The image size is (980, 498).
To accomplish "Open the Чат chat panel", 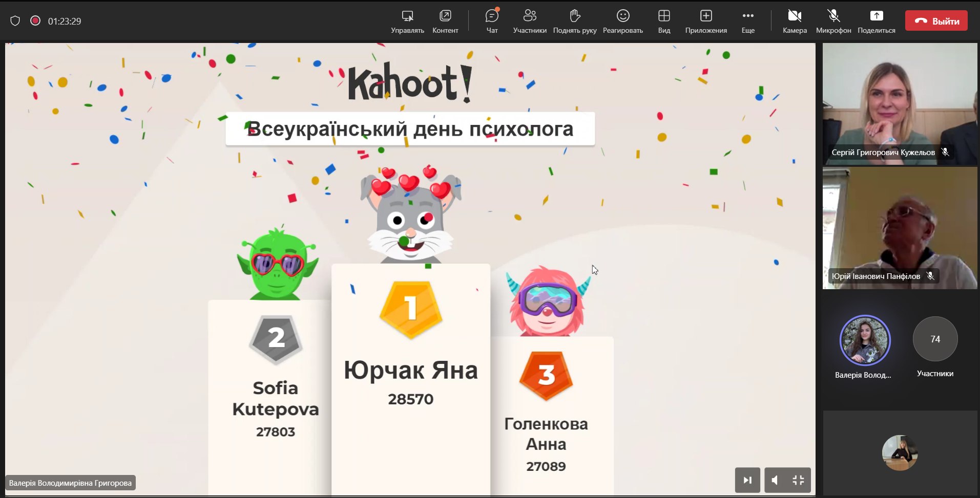I will [x=492, y=21].
